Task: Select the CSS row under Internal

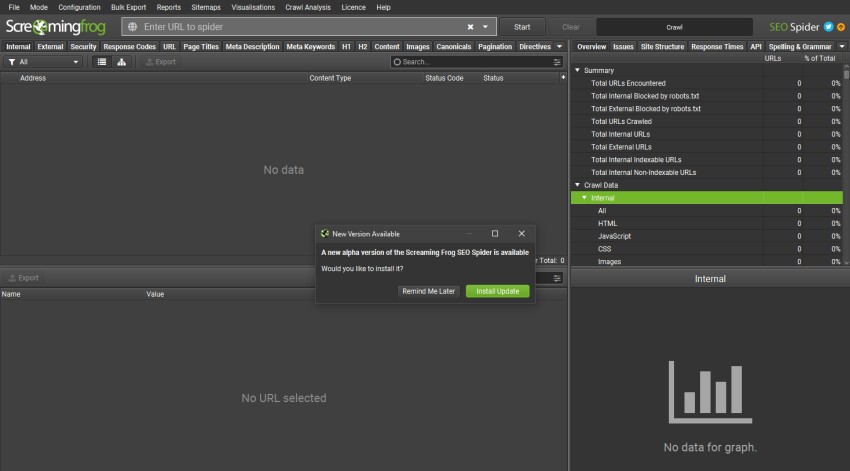Action: point(707,249)
